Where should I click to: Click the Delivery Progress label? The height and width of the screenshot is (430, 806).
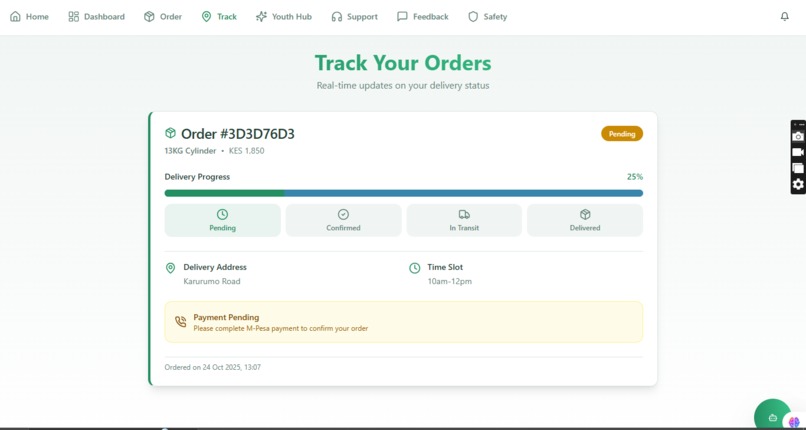[197, 177]
